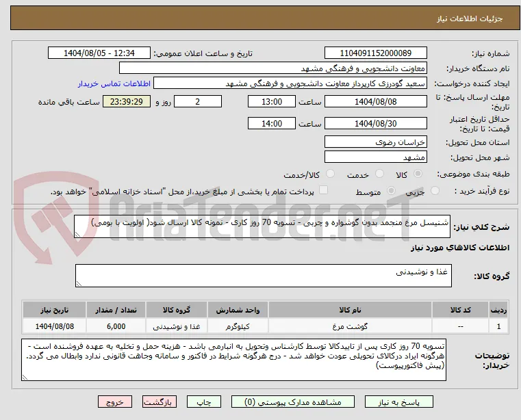
Task: Click the تاریخ نیاز column header
Action: [55, 310]
